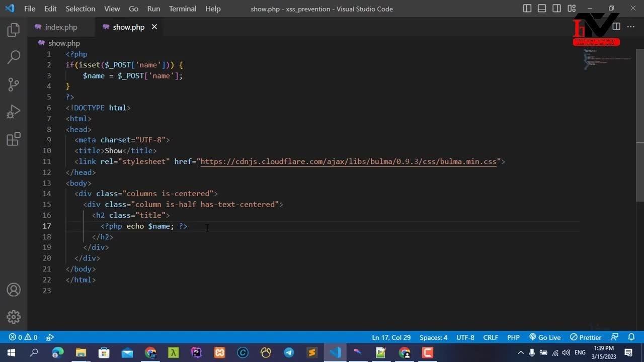This screenshot has width=644, height=362.
Task: Toggle the Primary Side Bar layout
Action: pos(527,9)
